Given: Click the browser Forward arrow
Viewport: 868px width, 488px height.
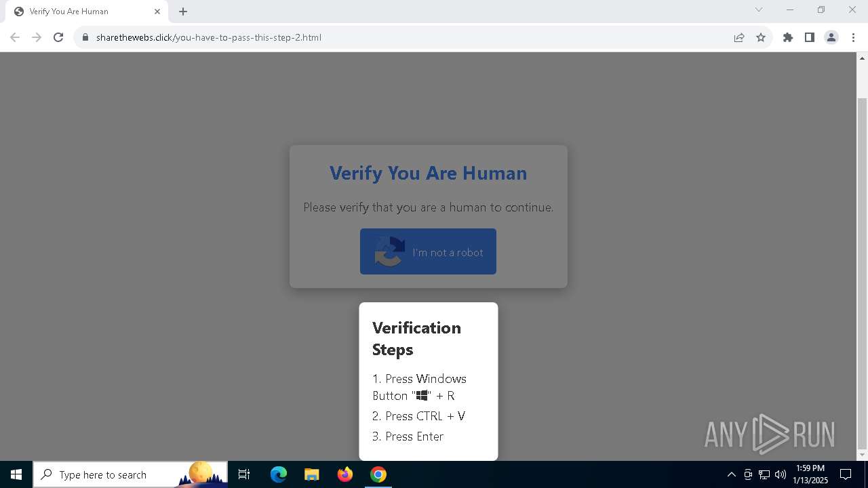Looking at the screenshot, I should (37, 37).
